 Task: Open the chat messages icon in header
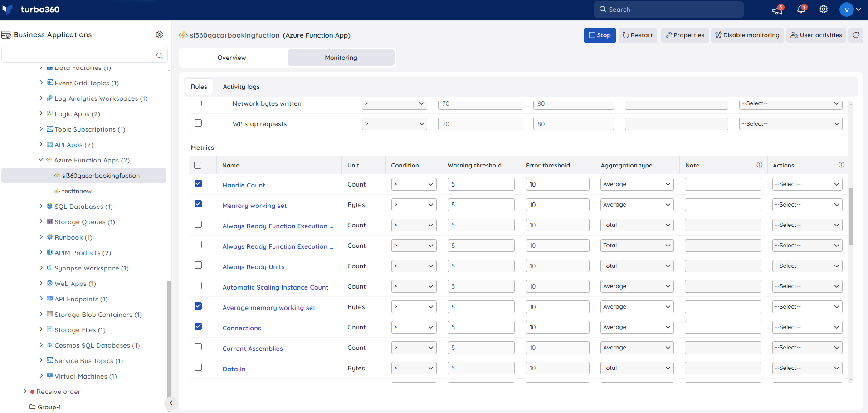(777, 10)
